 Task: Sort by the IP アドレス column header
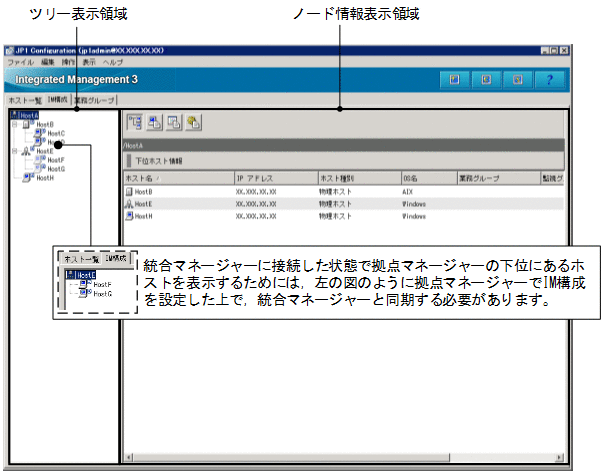(277, 178)
